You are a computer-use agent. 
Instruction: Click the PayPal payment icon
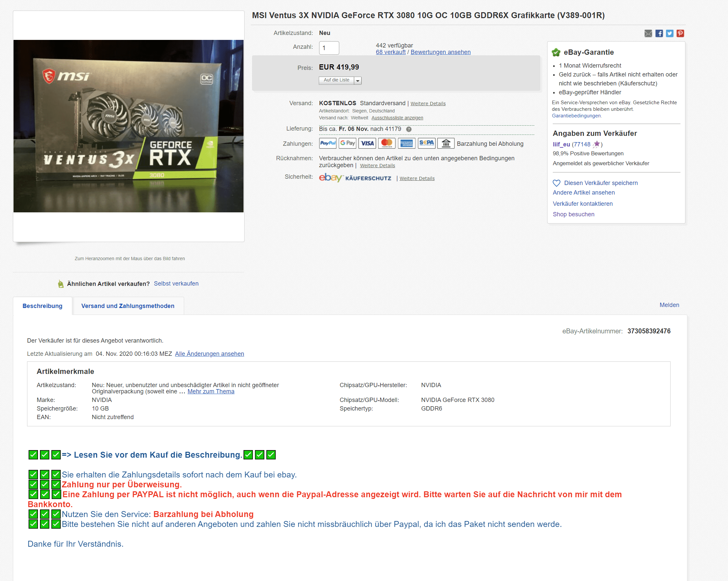pos(327,143)
